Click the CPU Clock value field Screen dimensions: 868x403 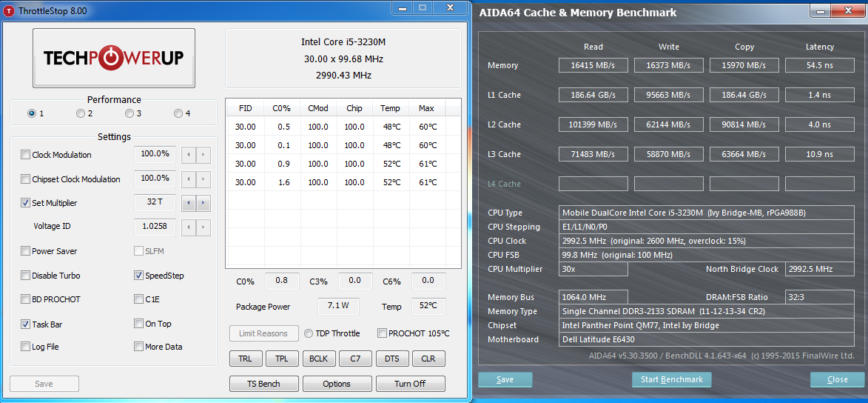pos(707,242)
